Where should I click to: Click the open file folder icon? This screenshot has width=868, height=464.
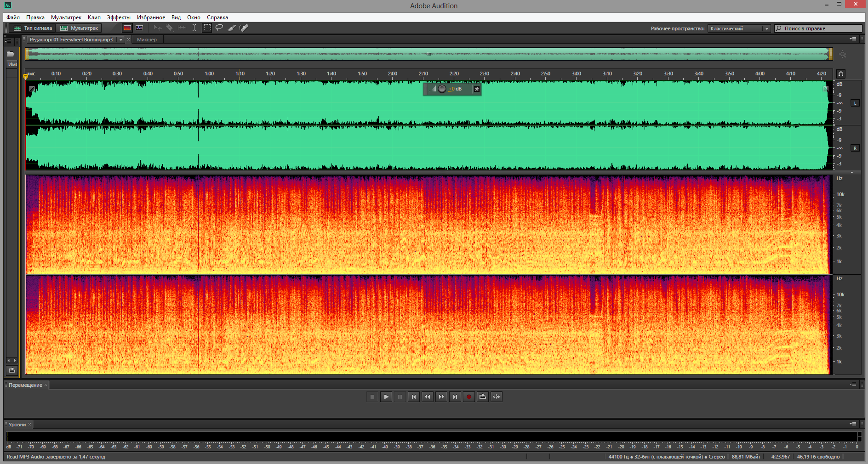[11, 54]
